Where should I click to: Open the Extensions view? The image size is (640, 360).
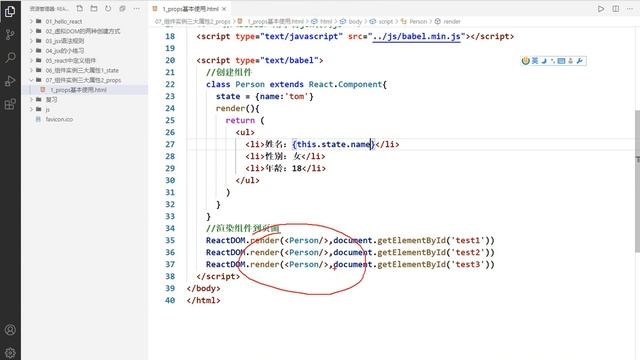10,104
